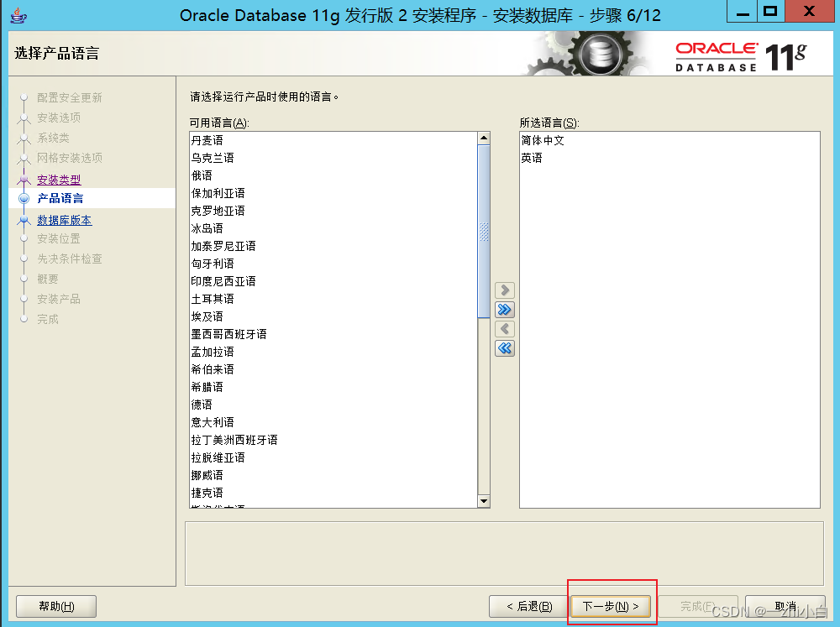Click the double right arrow to add all languages
The image size is (840, 627).
[504, 309]
